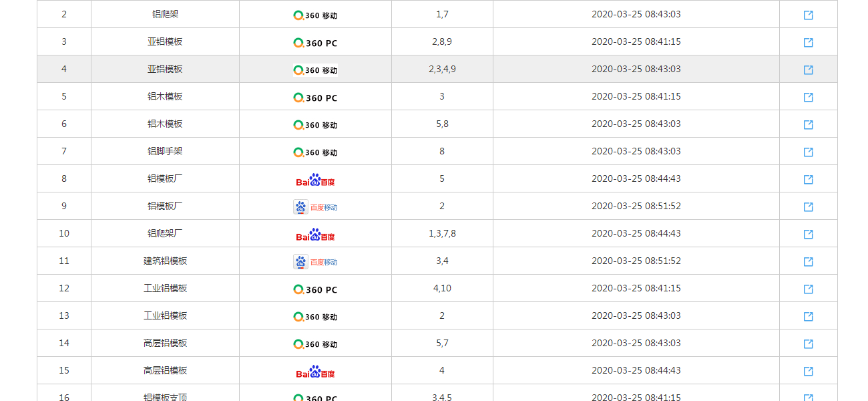Click the external link icon in row 4
Viewport: 868px width, 401px height.
(808, 70)
